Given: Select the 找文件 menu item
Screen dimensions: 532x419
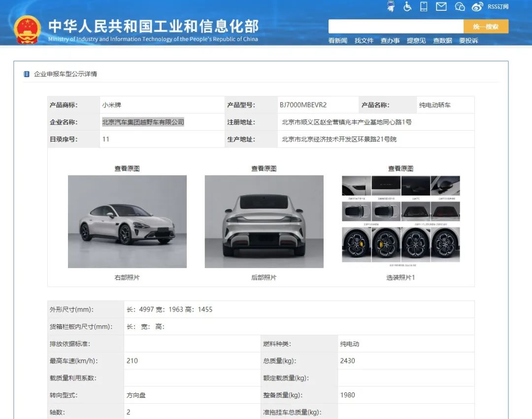Looking at the screenshot, I should coord(364,40).
